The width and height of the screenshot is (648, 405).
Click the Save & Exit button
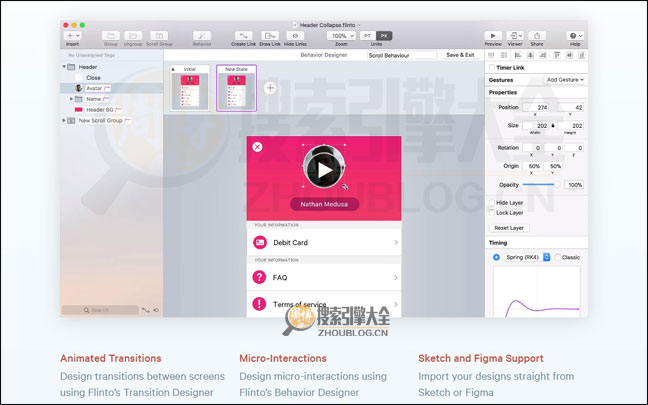[x=460, y=55]
